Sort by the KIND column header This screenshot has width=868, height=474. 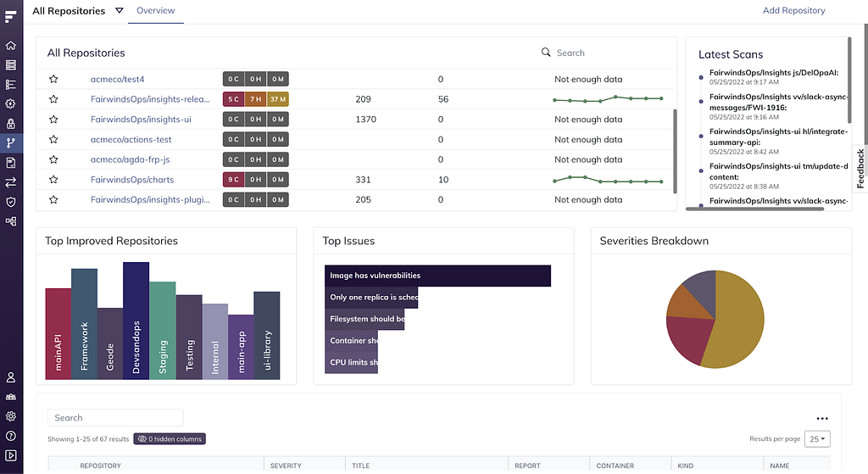tap(685, 466)
